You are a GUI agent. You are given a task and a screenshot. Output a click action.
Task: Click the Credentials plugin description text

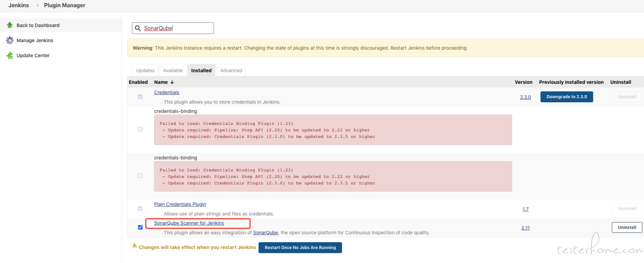[x=222, y=102]
